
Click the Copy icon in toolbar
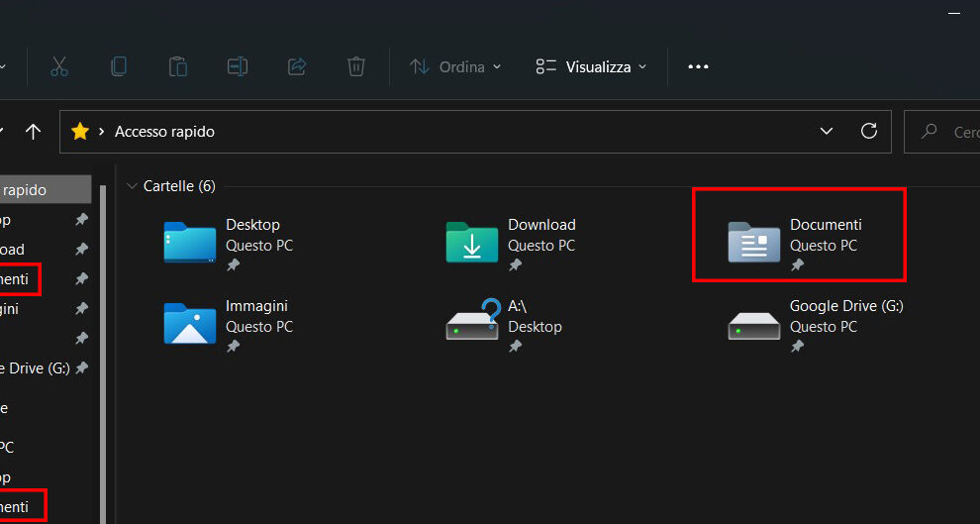pyautogui.click(x=118, y=66)
